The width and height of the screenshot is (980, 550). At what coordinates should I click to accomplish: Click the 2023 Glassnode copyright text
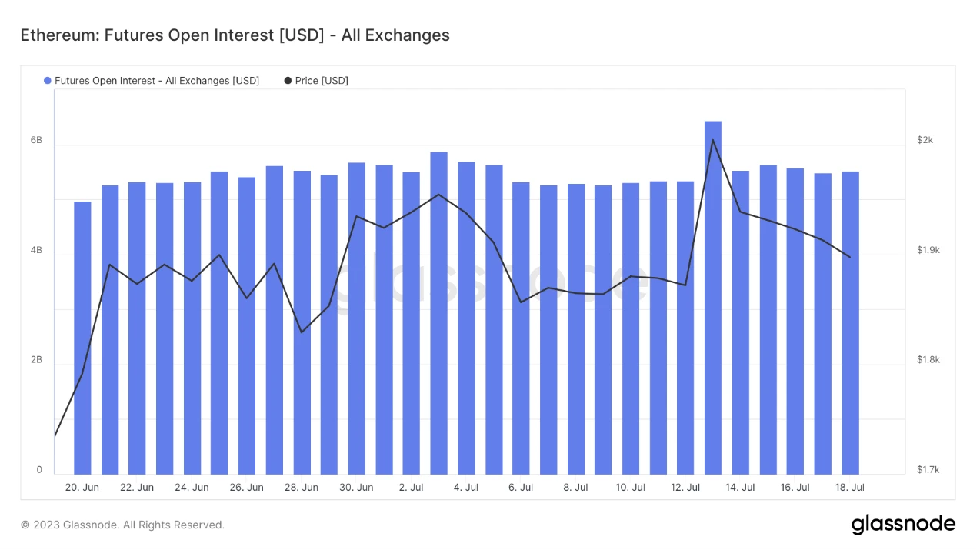[122, 525]
